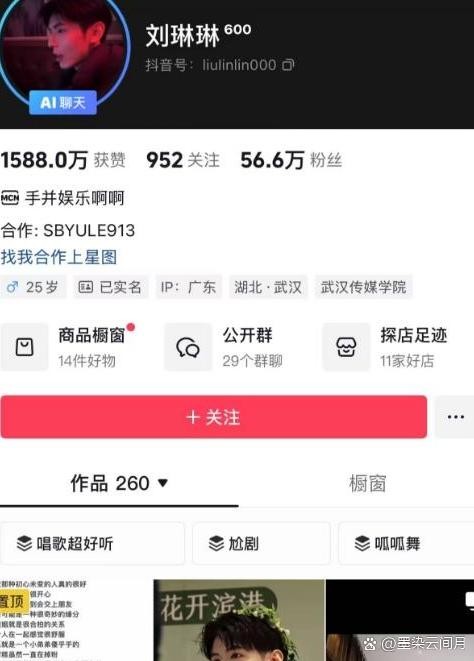Follow the user with 关注 button
The image size is (474, 661).
pyautogui.click(x=214, y=417)
